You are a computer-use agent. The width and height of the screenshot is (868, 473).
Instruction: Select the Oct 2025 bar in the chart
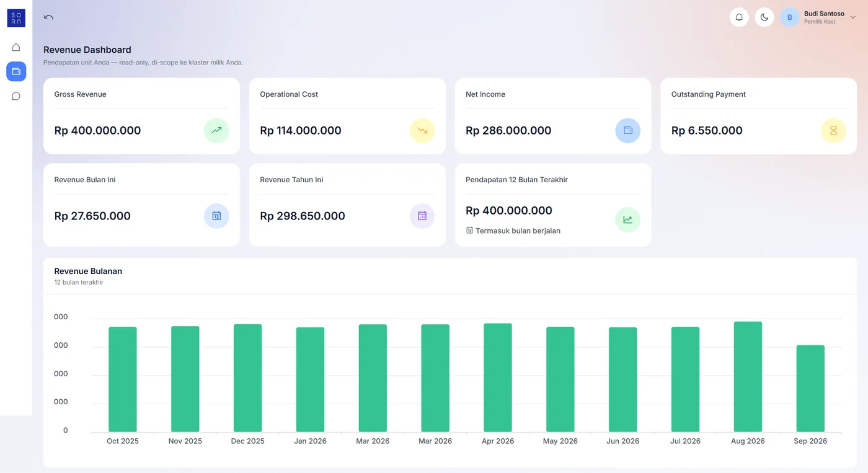tap(123, 379)
